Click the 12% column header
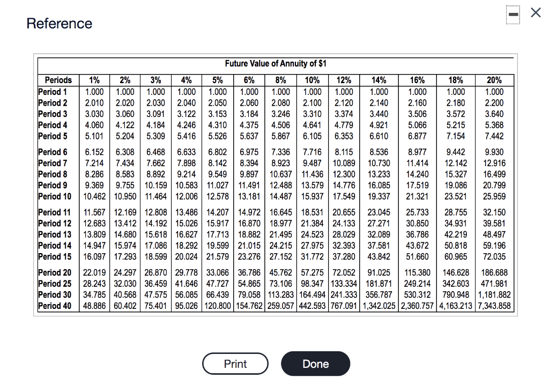 (x=343, y=80)
